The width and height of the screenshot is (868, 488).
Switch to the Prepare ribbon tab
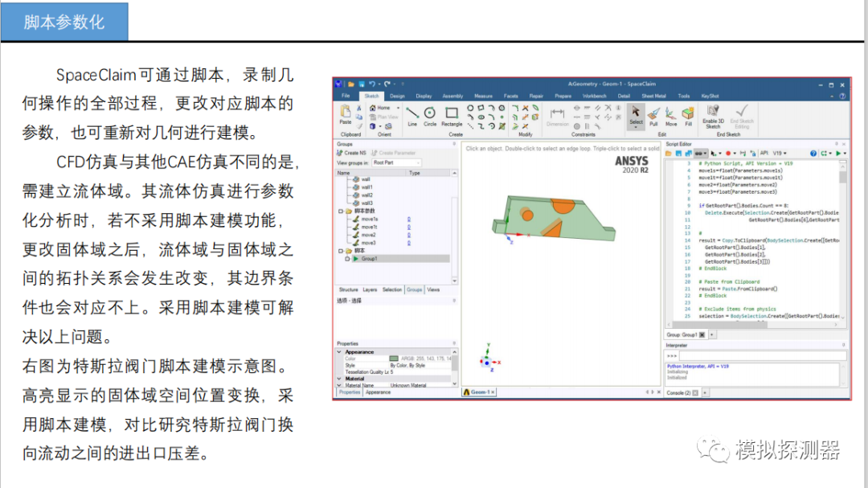563,96
